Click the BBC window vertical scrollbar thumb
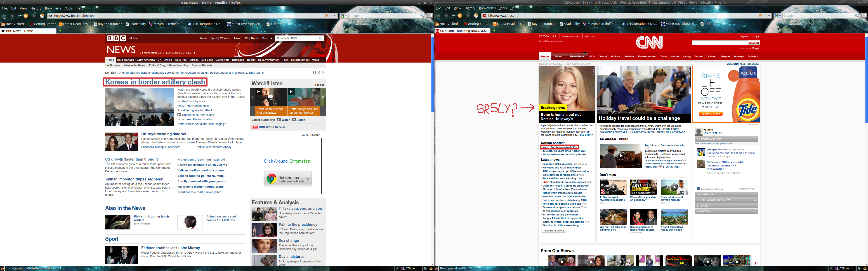The width and height of the screenshot is (868, 271). (x=432, y=74)
